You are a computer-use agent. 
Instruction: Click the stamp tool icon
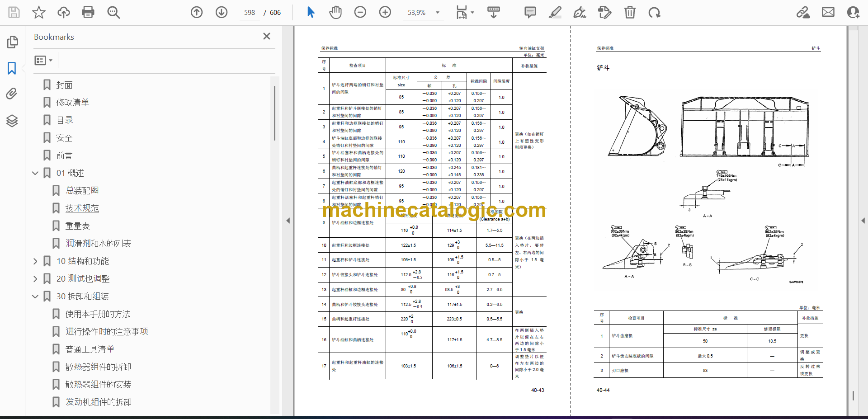coord(605,12)
